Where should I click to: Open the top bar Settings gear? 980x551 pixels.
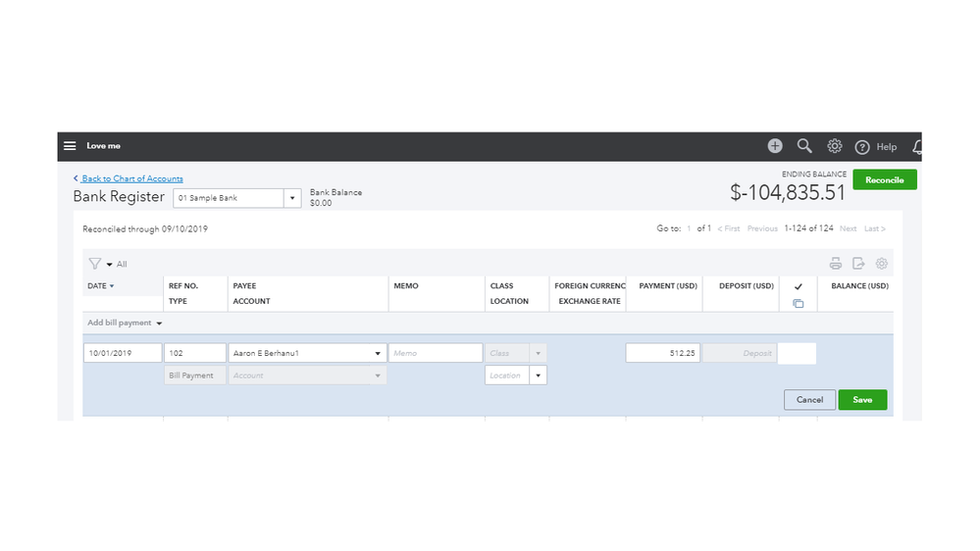[835, 146]
